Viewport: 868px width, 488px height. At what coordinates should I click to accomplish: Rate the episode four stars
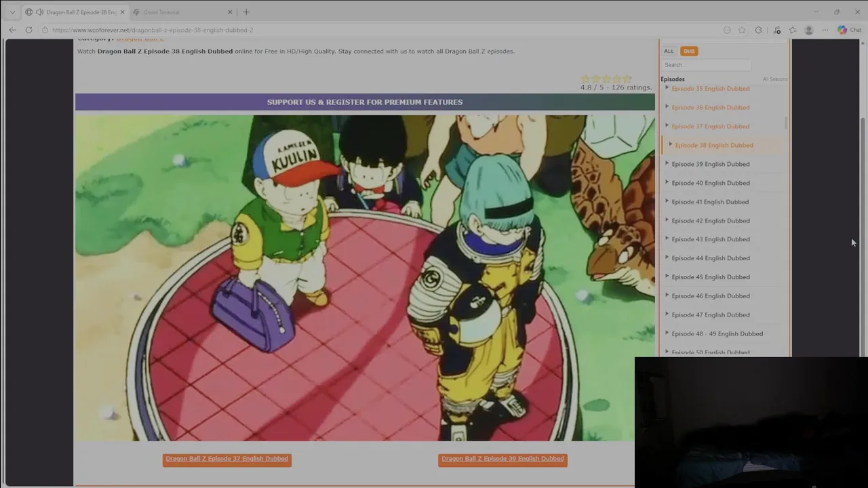coord(616,79)
